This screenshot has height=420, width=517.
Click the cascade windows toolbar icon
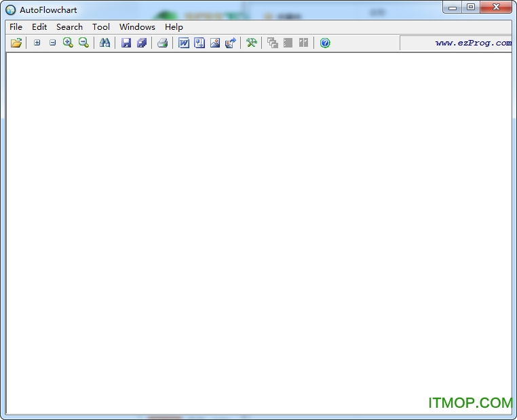pos(273,43)
